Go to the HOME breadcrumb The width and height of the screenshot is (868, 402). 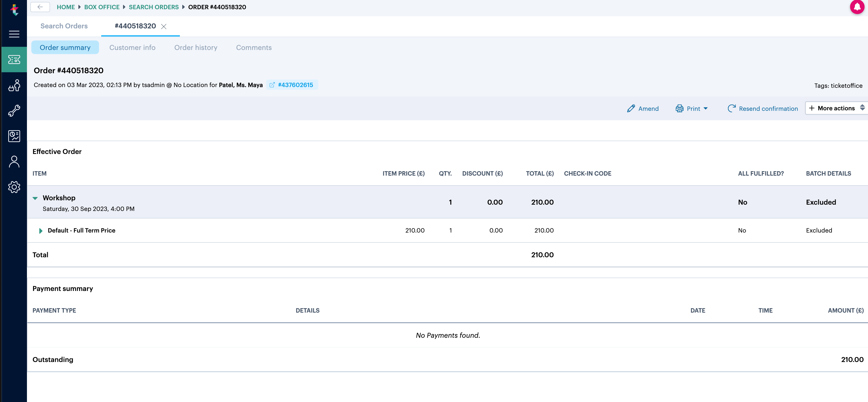pos(66,7)
